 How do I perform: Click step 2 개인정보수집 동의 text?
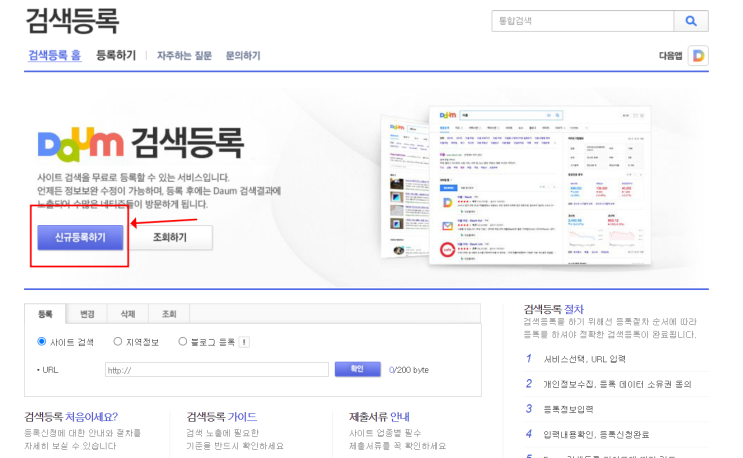[617, 384]
